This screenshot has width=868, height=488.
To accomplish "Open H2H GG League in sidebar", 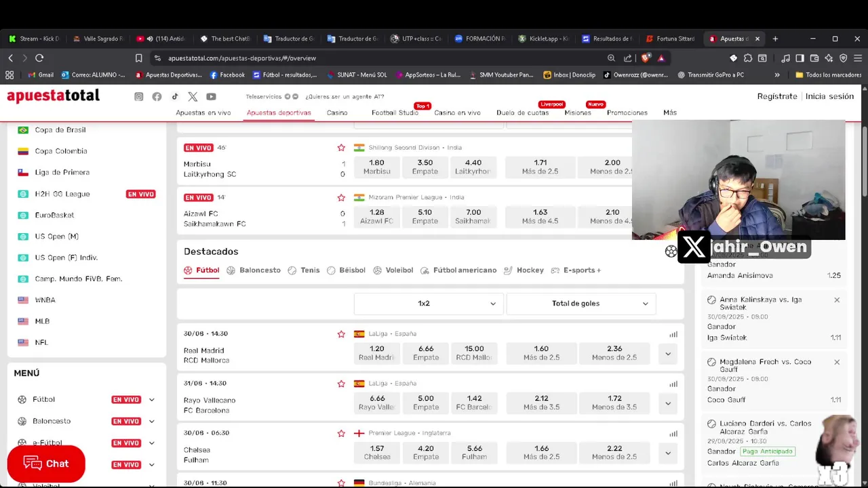I will (x=62, y=194).
